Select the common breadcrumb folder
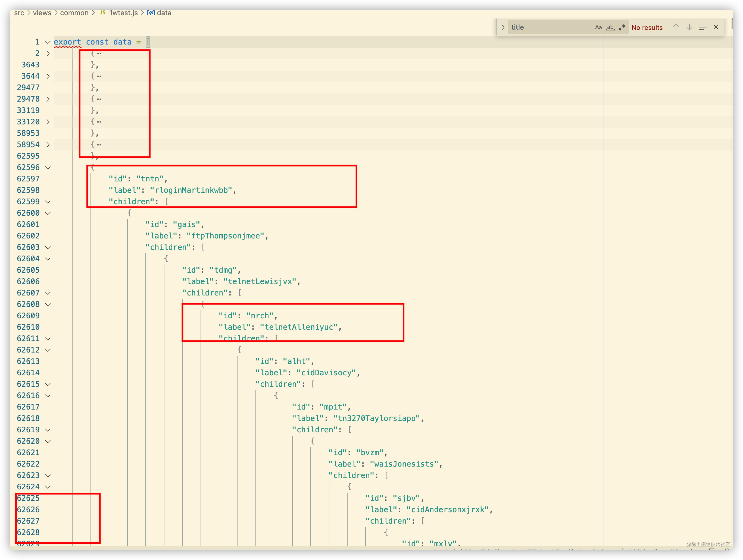Image resolution: width=743 pixels, height=560 pixels. pos(74,13)
